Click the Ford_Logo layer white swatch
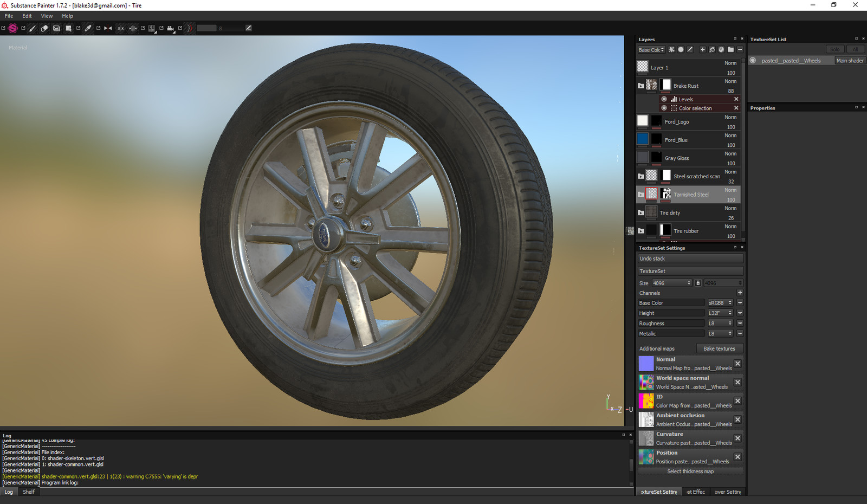The height and width of the screenshot is (504, 867). pos(643,120)
